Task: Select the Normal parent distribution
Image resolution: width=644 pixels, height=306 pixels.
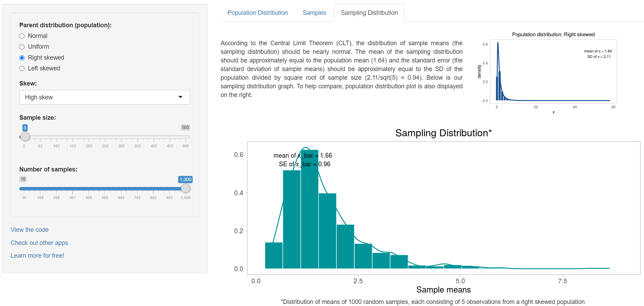Action: pyautogui.click(x=22, y=36)
